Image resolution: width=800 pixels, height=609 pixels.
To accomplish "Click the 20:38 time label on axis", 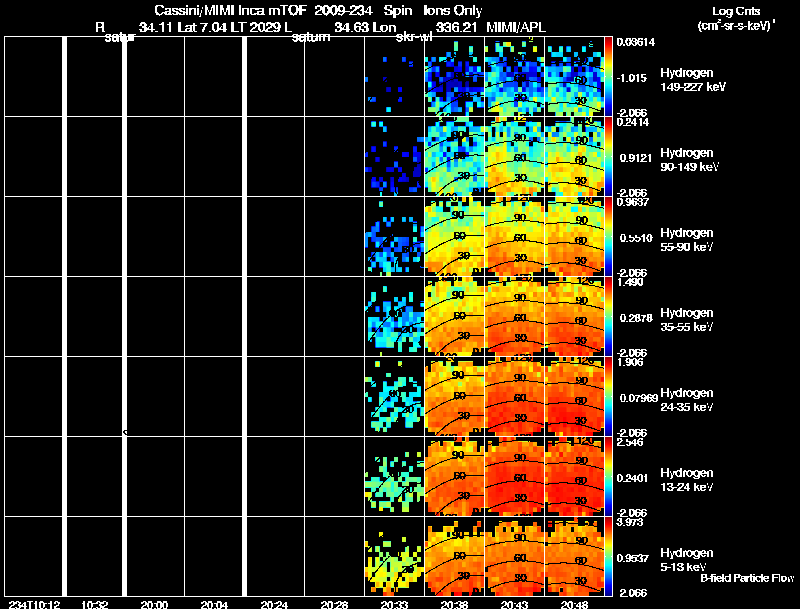I will click(x=454, y=604).
